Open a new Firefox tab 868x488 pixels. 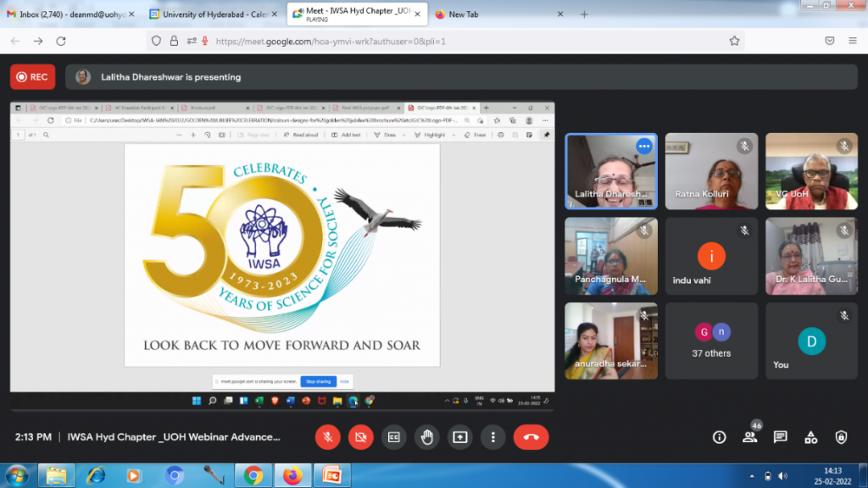584,14
